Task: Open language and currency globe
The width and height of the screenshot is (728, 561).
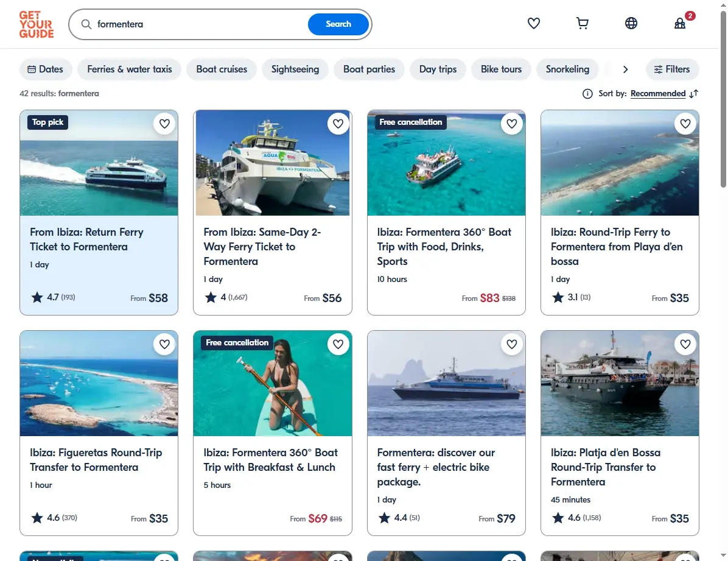Action: (x=631, y=23)
